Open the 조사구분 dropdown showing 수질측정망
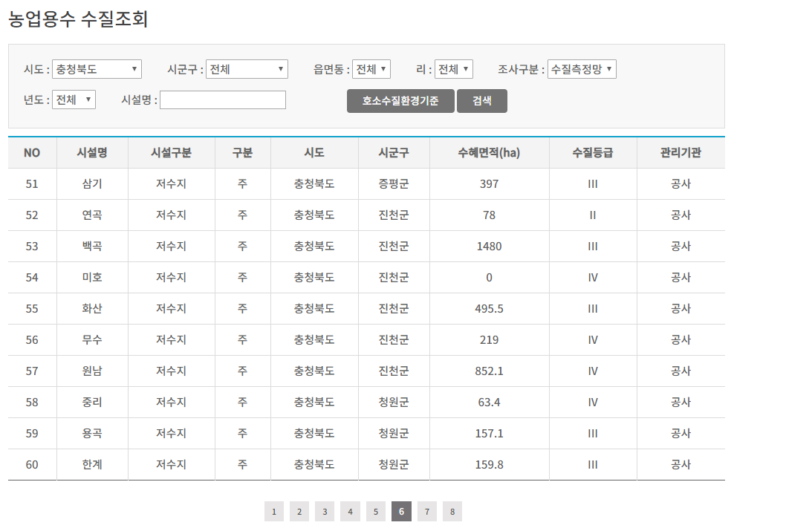Image resolution: width=812 pixels, height=531 pixels. point(582,69)
